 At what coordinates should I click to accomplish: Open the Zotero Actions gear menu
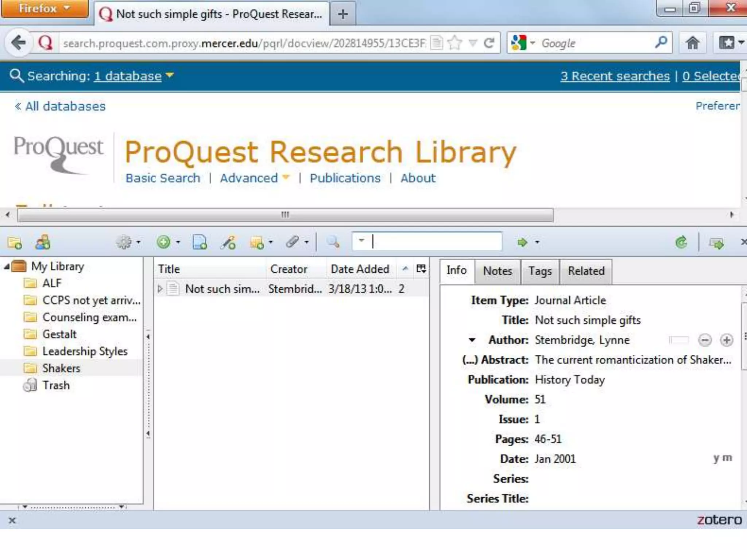point(124,242)
